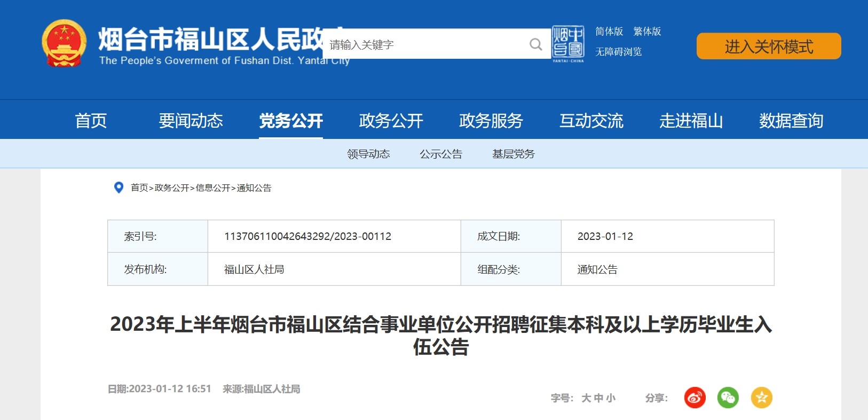868x420 pixels.
Task: Click the breadcrumb location pin icon
Action: [x=119, y=188]
